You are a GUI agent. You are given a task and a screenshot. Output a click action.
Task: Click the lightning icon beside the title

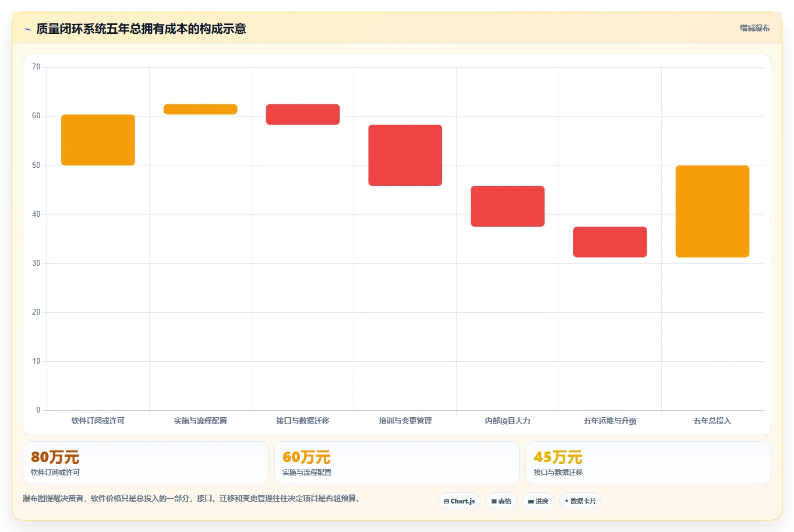pyautogui.click(x=27, y=29)
